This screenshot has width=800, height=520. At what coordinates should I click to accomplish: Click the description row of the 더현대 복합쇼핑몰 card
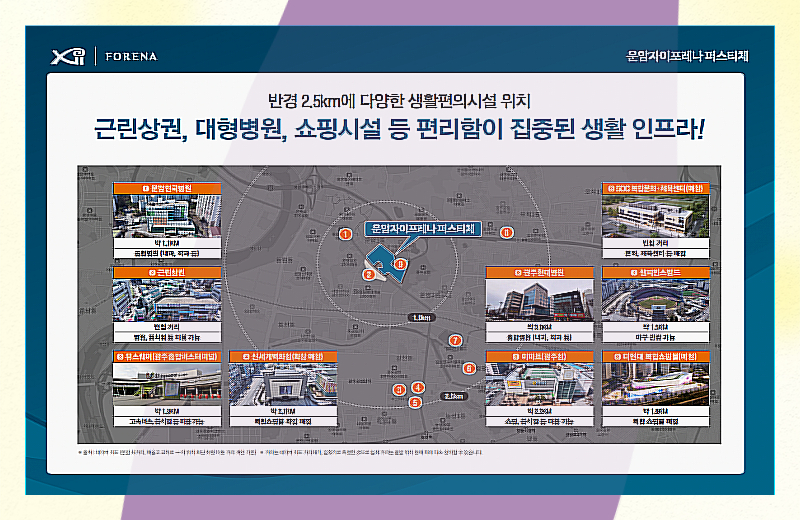click(x=656, y=422)
